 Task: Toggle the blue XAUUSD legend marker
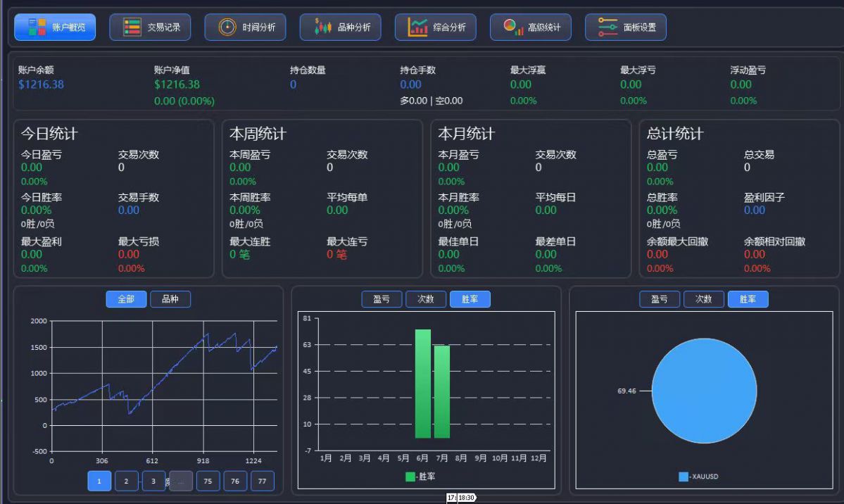point(684,477)
